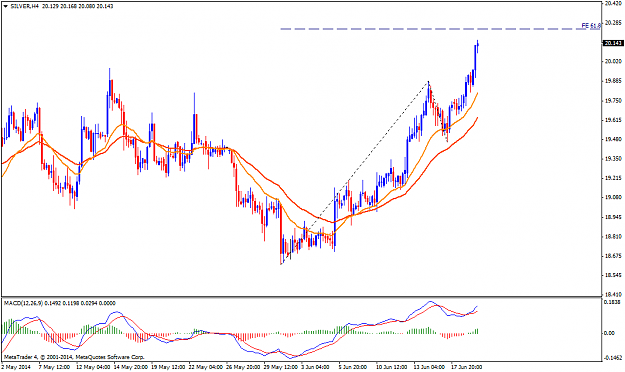Click the -0.1462 MACD scale value
The image size is (625, 372).
(x=613, y=358)
